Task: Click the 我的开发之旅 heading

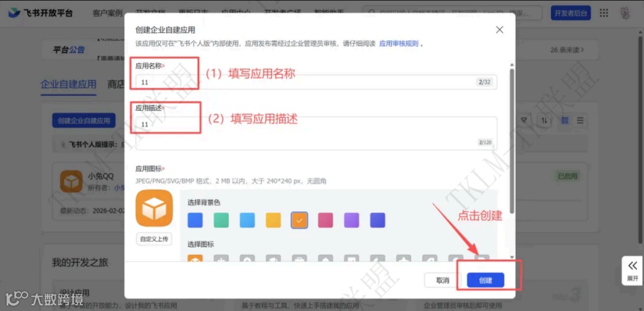Action: point(80,262)
